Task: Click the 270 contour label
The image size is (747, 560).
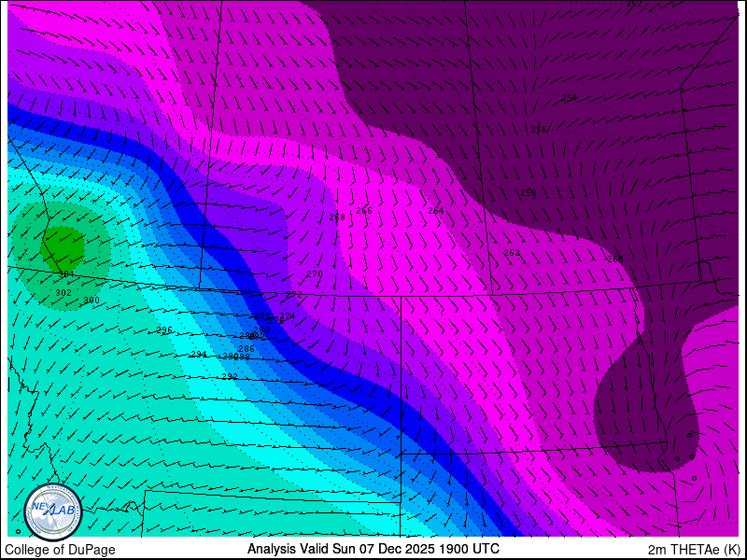Action: (315, 274)
